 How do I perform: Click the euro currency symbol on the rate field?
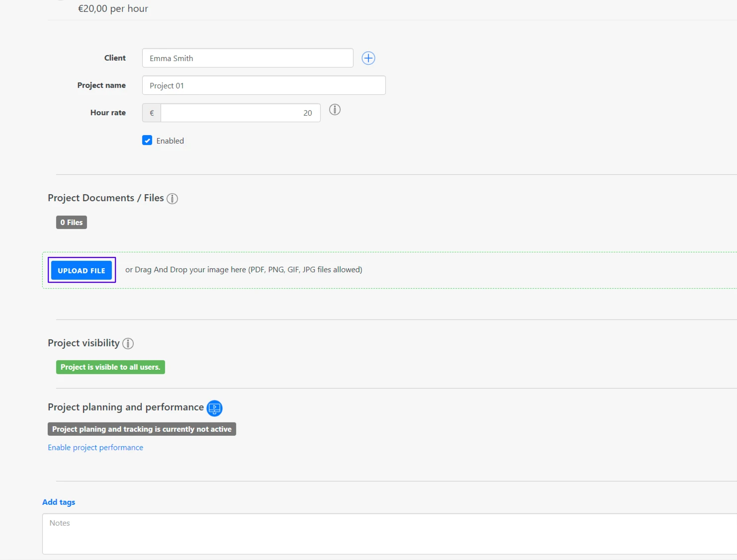(151, 113)
